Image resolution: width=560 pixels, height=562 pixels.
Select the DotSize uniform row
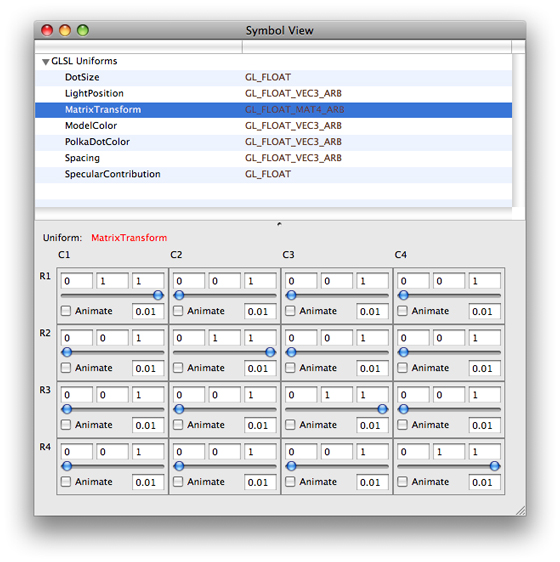[x=274, y=77]
